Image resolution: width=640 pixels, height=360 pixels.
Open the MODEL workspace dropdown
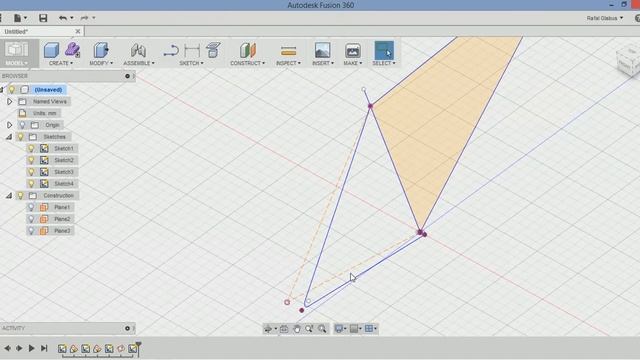pyautogui.click(x=17, y=63)
